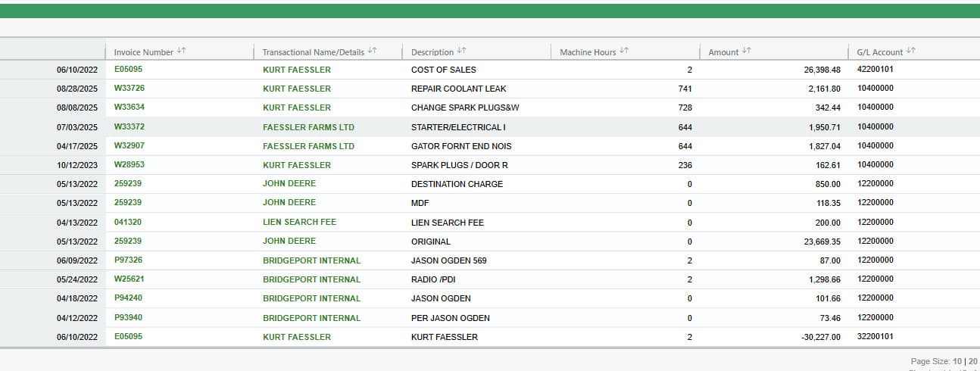
Task: Toggle sort on Amount column
Action: [x=746, y=51]
